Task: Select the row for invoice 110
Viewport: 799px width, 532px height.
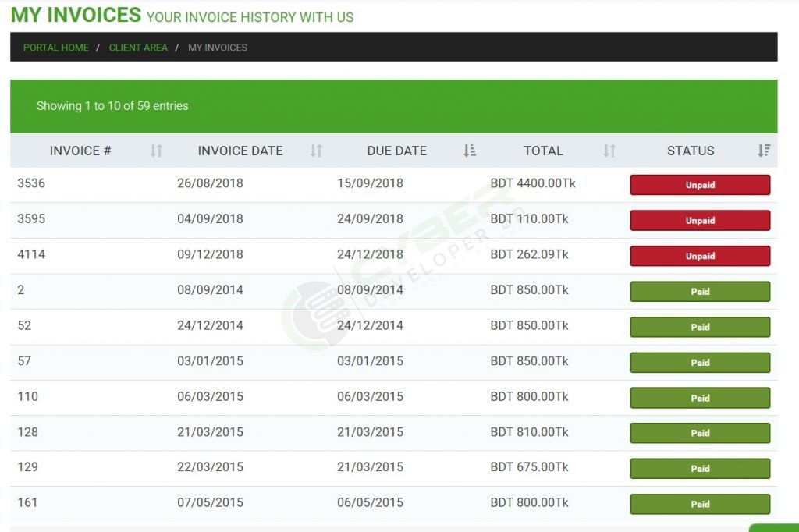Action: (x=28, y=396)
